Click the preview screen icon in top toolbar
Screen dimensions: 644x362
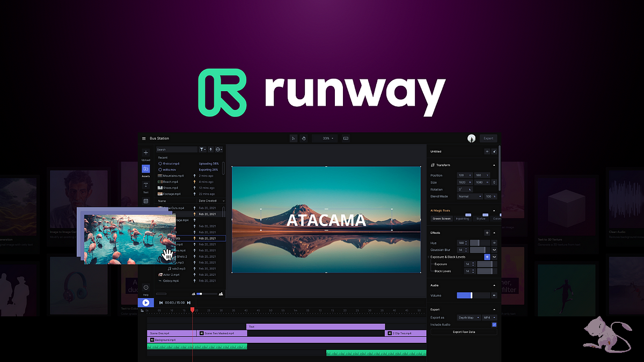(x=346, y=138)
